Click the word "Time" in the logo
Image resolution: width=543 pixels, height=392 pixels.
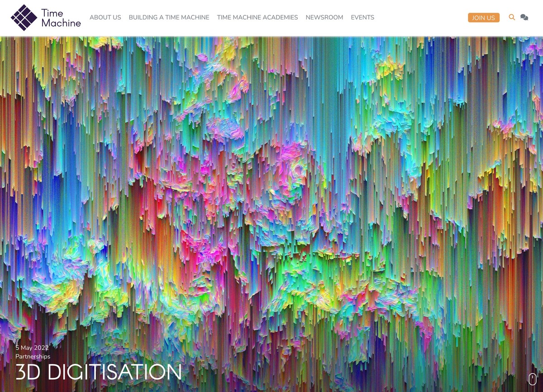click(52, 13)
